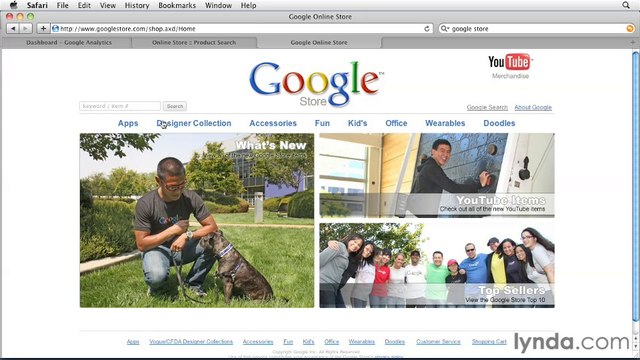Click the store Search button

click(x=175, y=106)
